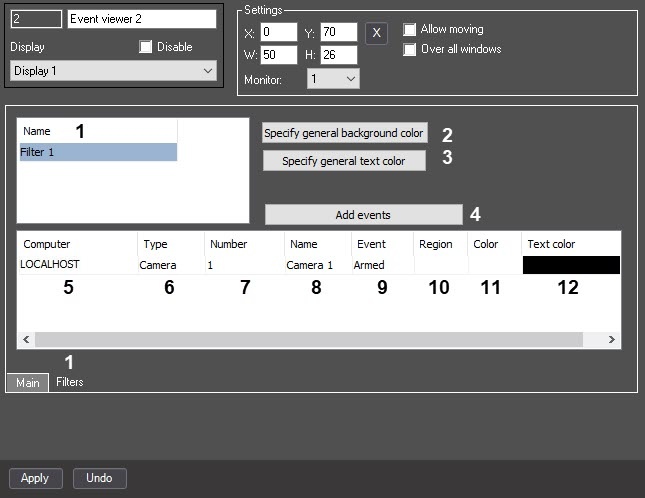This screenshot has width=645, height=498.
Task: Expand the Monitor number dropdown
Action: [333, 79]
